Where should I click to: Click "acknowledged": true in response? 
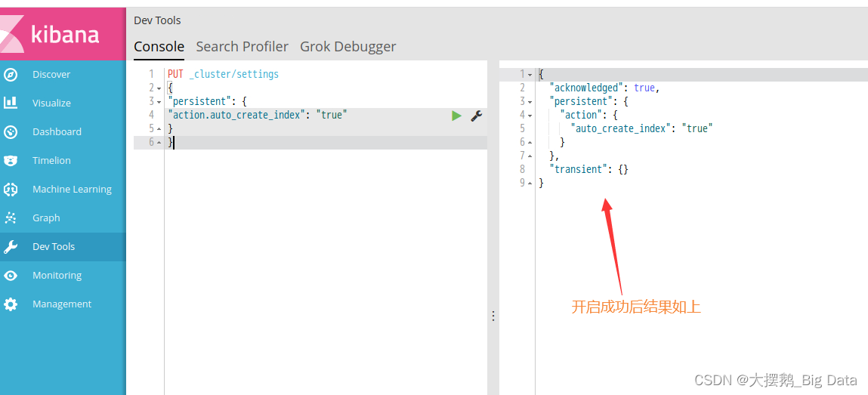604,88
